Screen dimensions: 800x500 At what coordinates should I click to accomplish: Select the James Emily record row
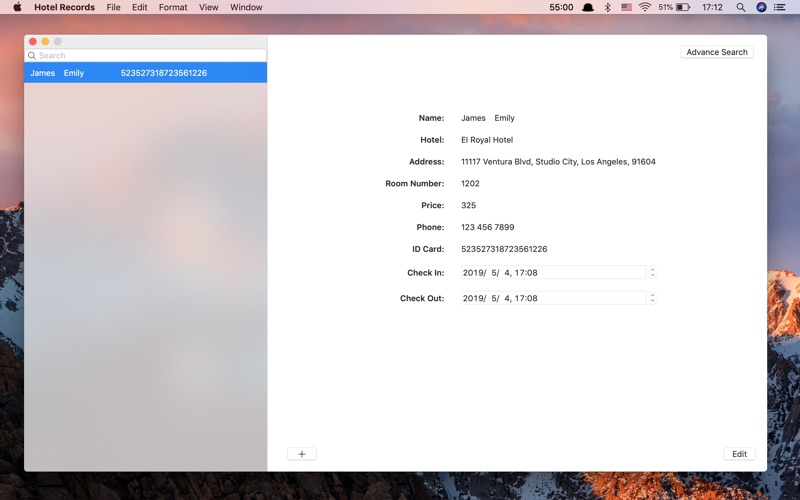pyautogui.click(x=145, y=73)
